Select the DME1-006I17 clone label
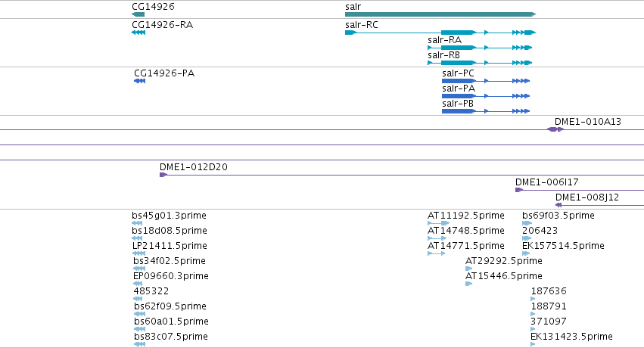This screenshot has height=348, width=644. coord(546,182)
